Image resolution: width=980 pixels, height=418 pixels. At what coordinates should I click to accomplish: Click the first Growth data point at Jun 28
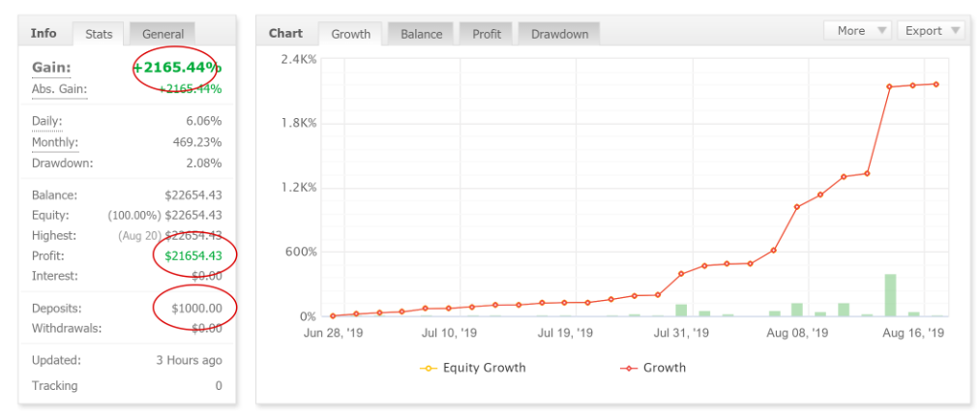pos(333,315)
